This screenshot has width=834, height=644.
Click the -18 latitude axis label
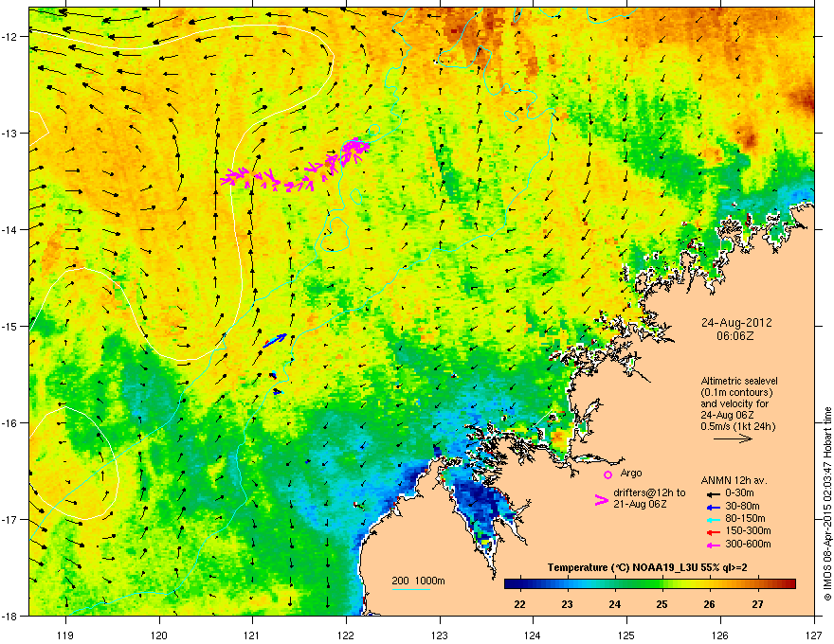click(9, 616)
